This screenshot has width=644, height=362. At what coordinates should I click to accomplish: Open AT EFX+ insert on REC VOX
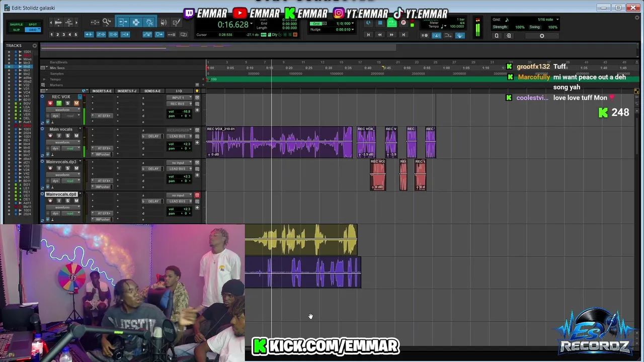click(104, 116)
